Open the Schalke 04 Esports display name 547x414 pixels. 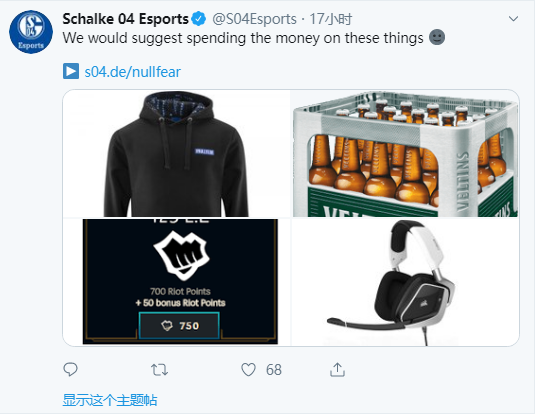pyautogui.click(x=126, y=19)
